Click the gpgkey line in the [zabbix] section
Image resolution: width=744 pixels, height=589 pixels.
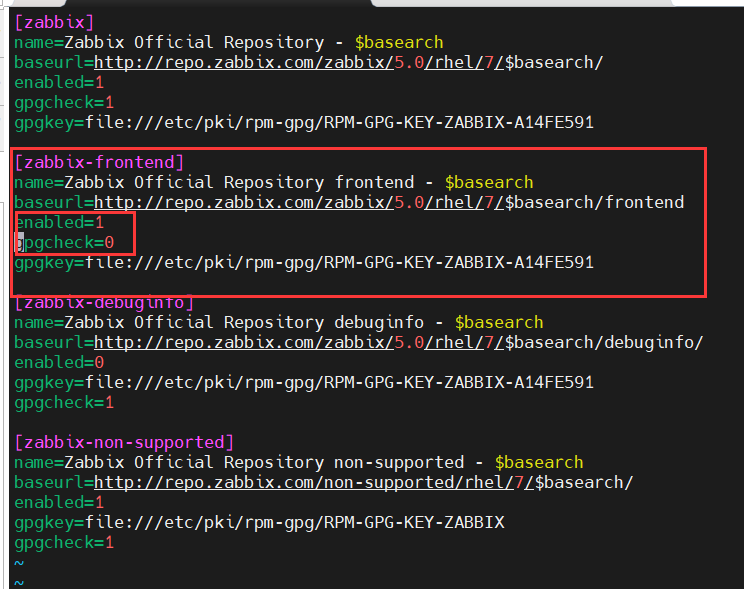(x=304, y=122)
